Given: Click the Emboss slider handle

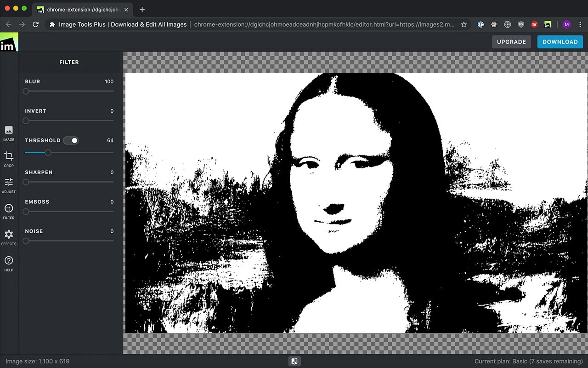Looking at the screenshot, I should point(26,211).
